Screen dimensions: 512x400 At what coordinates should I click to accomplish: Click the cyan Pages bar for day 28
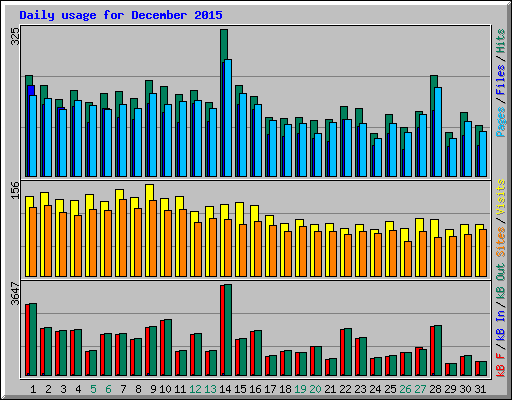[x=438, y=132]
